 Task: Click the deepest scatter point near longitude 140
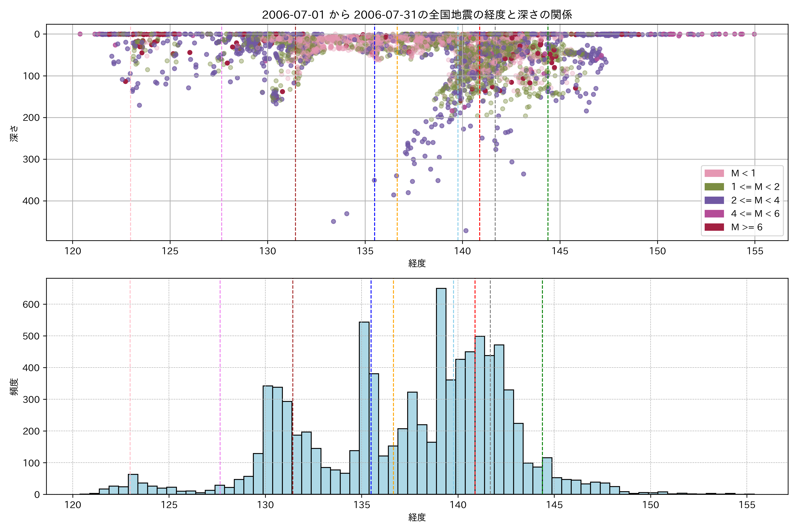tap(466, 231)
